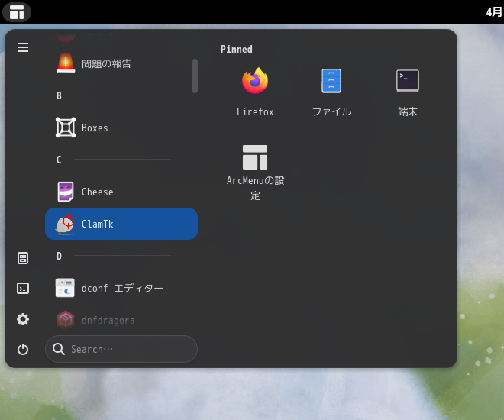Open ArcMenuの設定 pinned shortcut
Viewport: 504px width, 420px height.
coord(255,172)
